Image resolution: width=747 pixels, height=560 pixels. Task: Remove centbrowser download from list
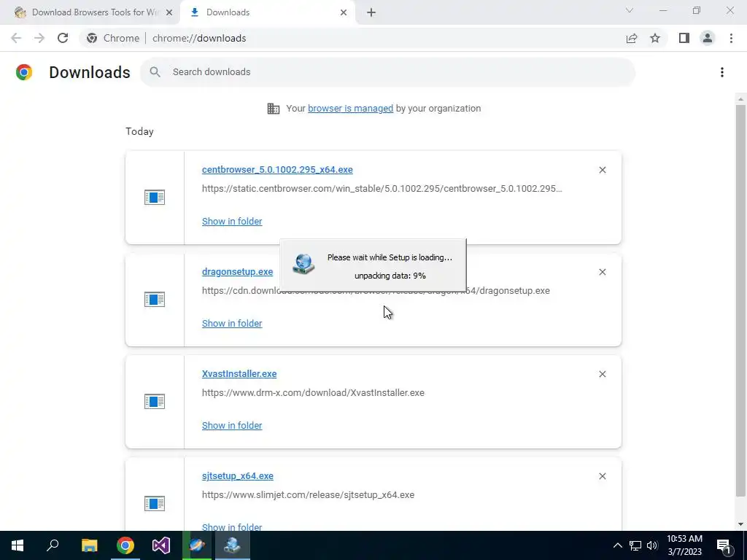602,170
